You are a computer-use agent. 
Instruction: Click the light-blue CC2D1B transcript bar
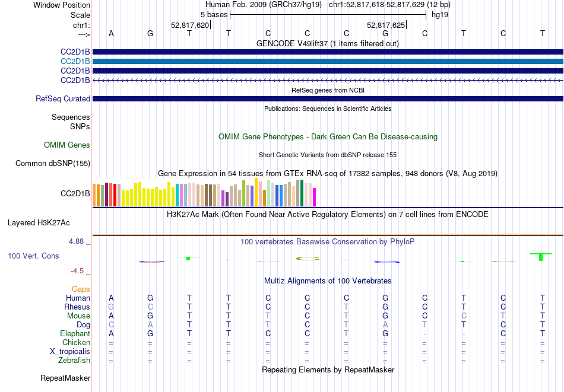328,62
